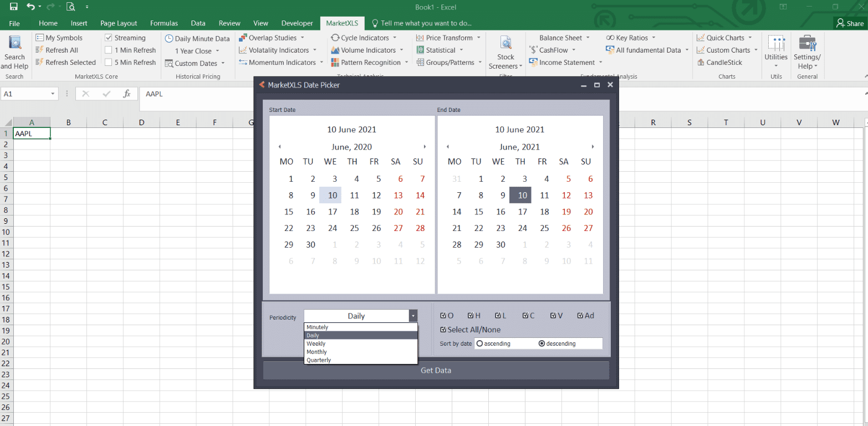Image resolution: width=868 pixels, height=426 pixels.
Task: Click the Save icon in the title bar
Action: pos(13,7)
